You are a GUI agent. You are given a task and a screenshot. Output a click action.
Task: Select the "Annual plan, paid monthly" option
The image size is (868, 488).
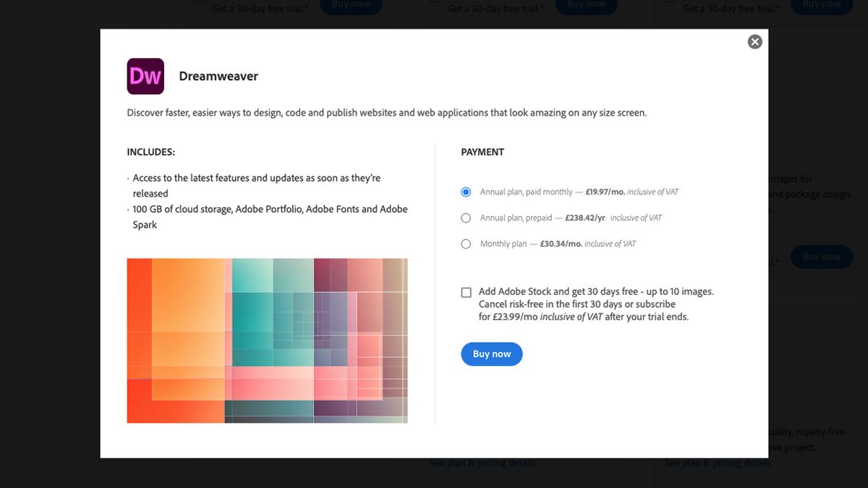point(466,192)
